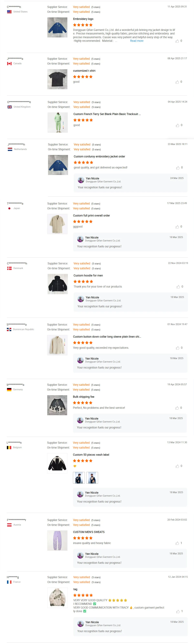Open the purple sweatpants product thumbnail
The height and width of the screenshot is (644, 194).
(x=57, y=540)
